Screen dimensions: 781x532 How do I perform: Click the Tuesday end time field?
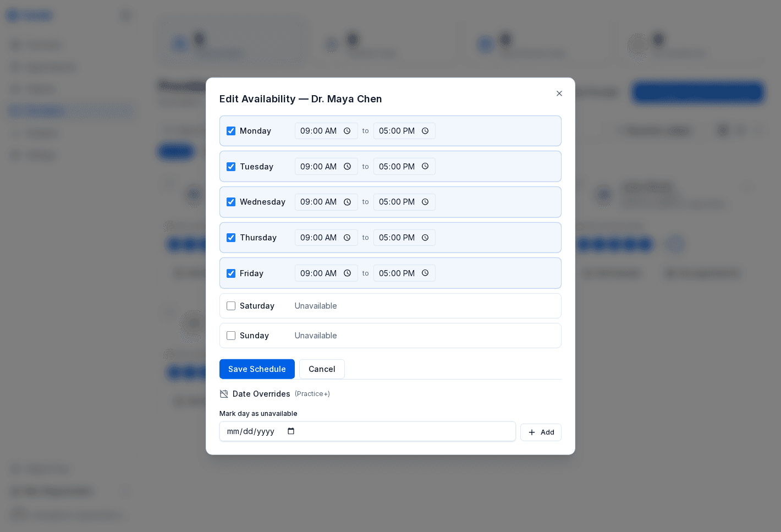pyautogui.click(x=397, y=167)
